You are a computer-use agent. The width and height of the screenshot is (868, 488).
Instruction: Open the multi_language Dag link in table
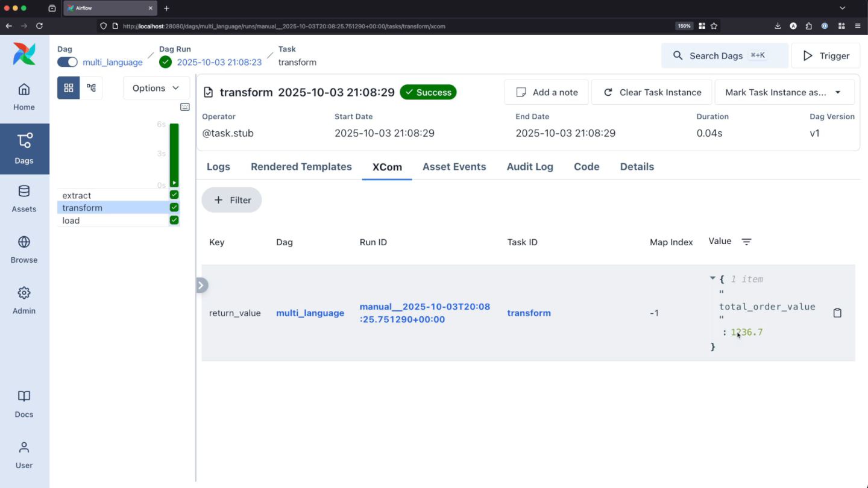point(310,313)
